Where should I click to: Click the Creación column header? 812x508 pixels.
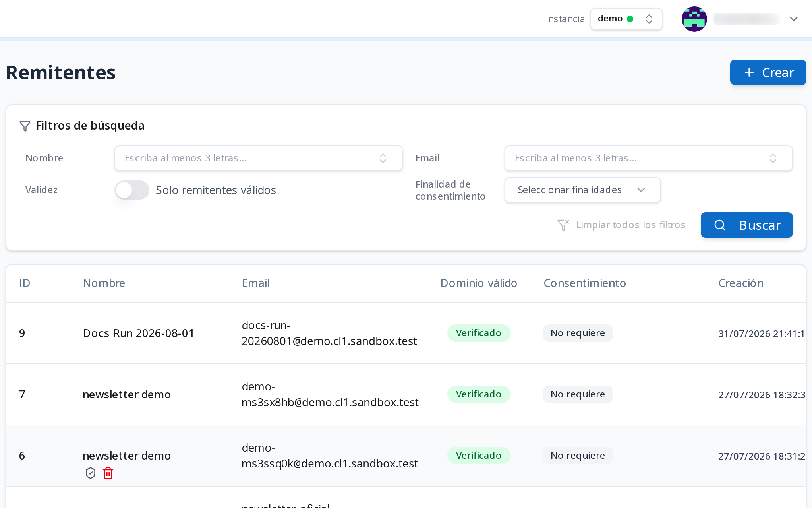[x=741, y=283]
